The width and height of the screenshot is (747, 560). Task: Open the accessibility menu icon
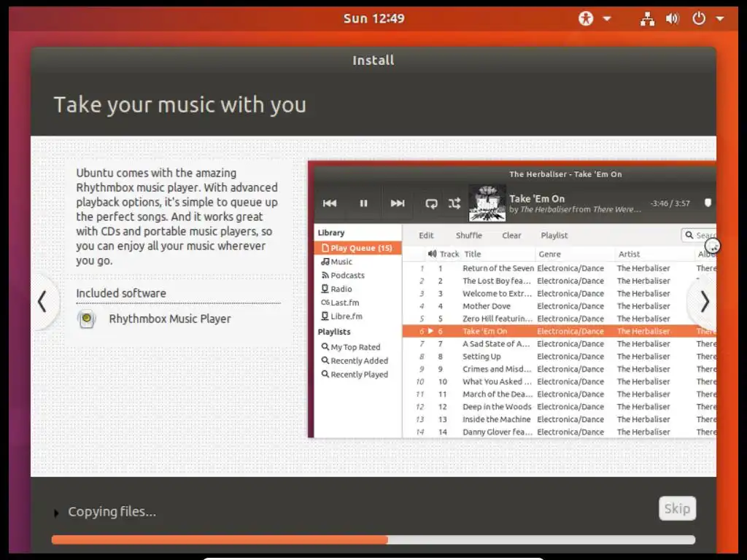point(586,18)
